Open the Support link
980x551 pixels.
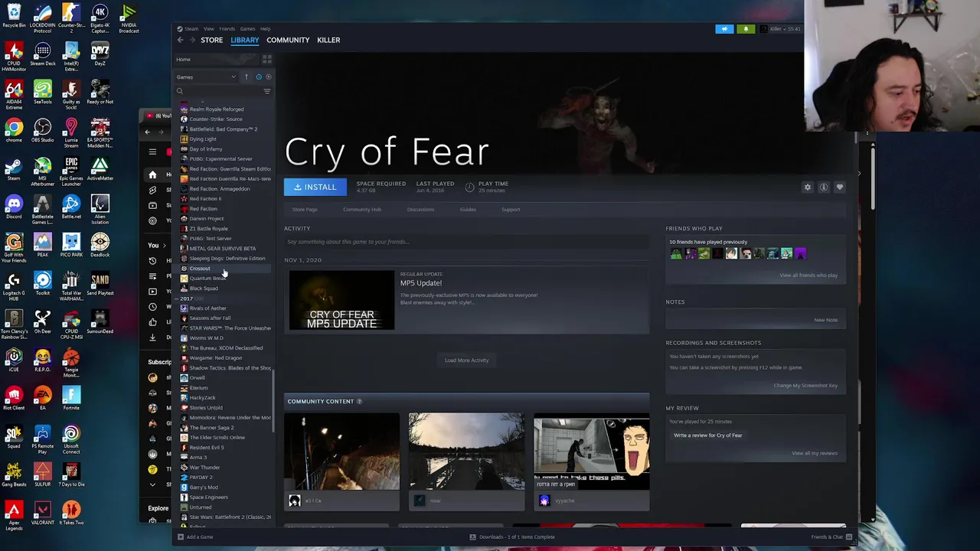point(511,210)
